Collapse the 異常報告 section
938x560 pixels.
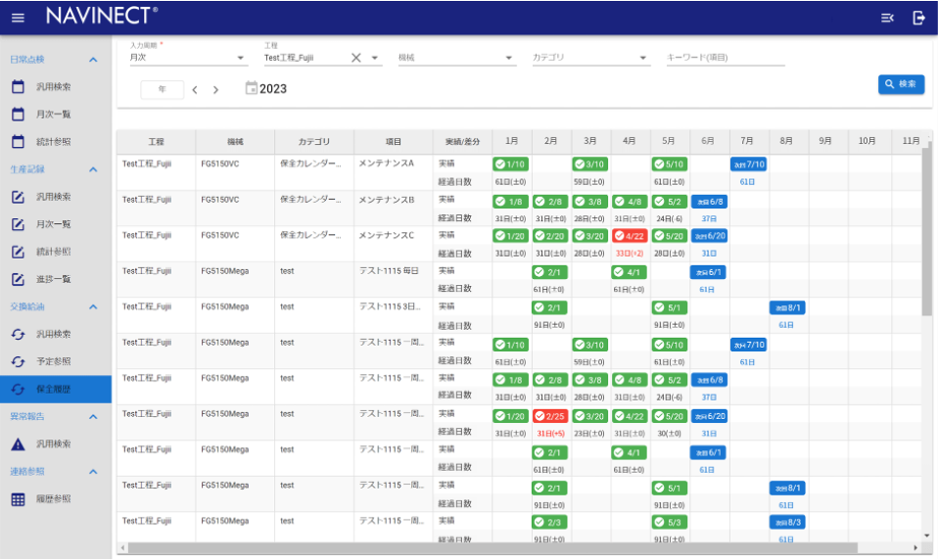tap(93, 416)
